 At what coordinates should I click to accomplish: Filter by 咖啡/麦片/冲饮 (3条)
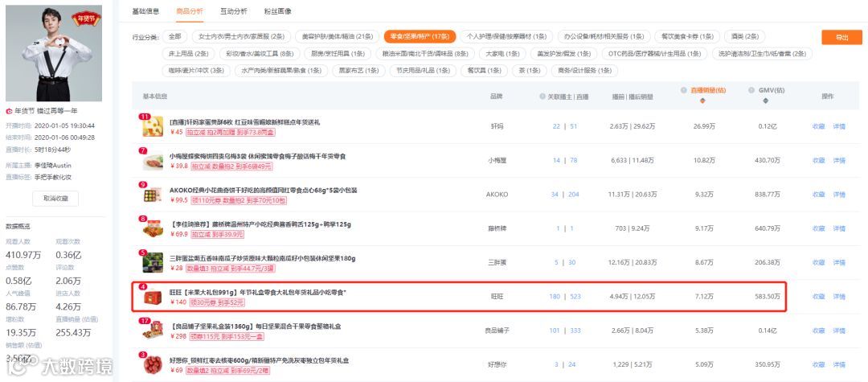195,71
